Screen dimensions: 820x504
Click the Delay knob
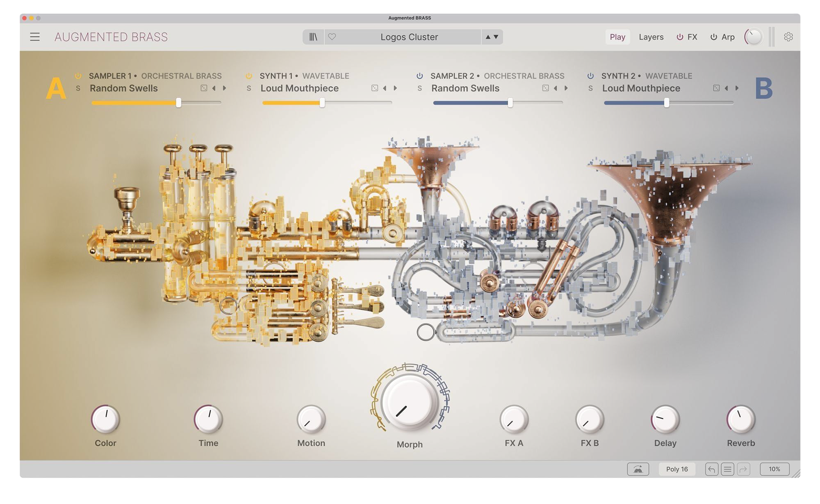coord(665,419)
